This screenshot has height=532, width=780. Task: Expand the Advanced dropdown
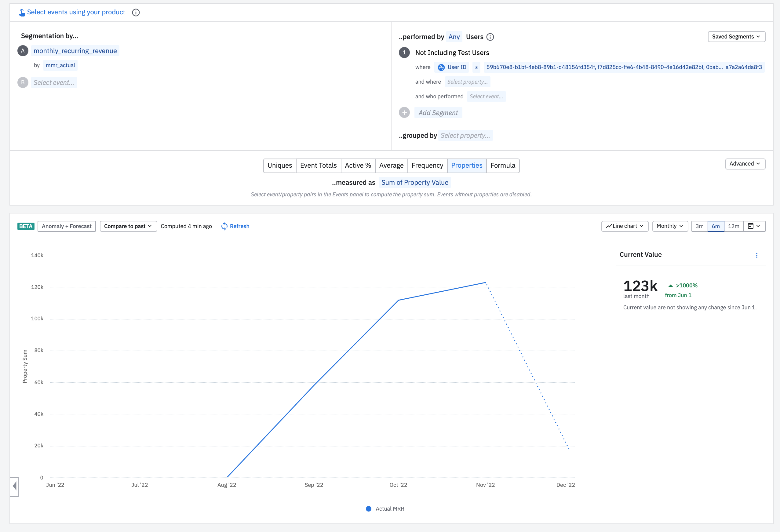[x=745, y=164]
